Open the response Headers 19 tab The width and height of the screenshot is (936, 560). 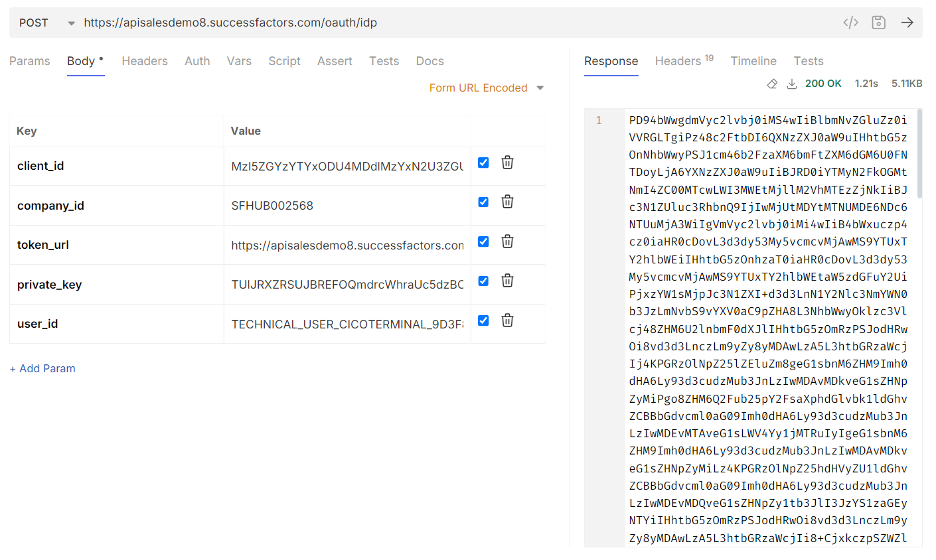684,61
